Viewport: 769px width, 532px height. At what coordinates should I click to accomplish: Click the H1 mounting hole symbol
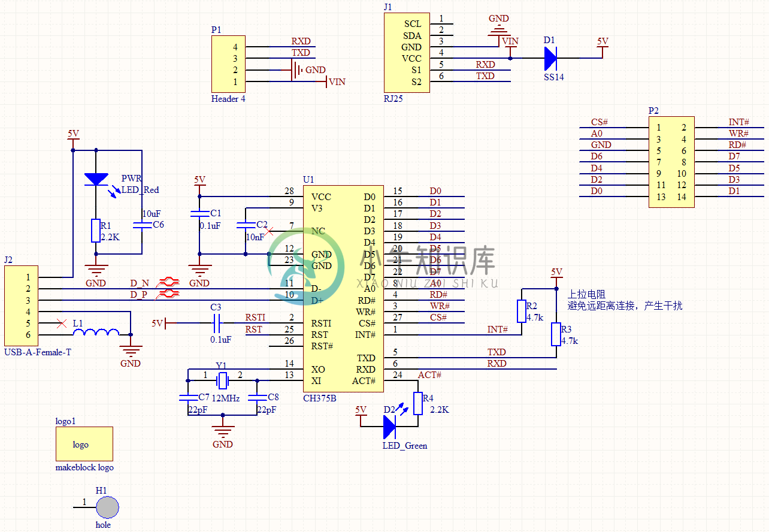pos(108,507)
